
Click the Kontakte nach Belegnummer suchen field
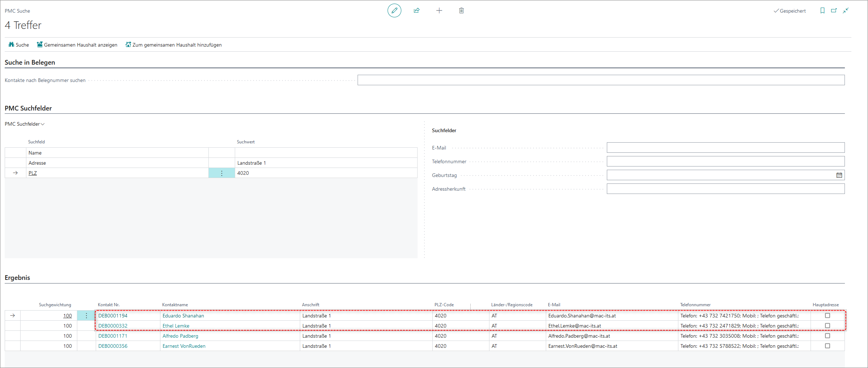(601, 80)
